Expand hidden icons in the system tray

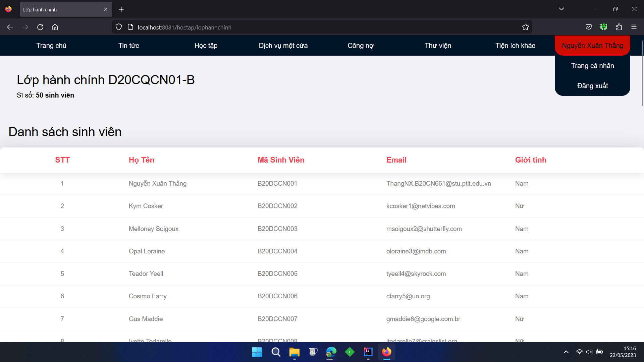[x=566, y=352]
